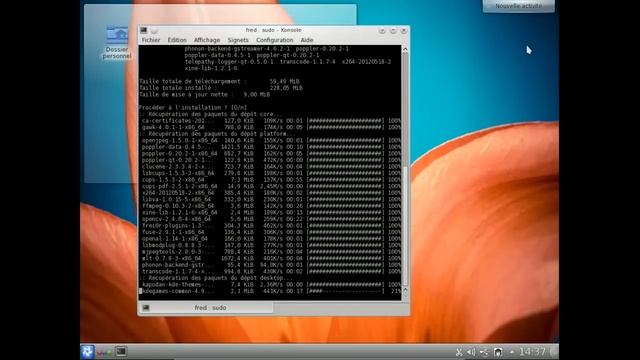Click the Nouvelle activité button
Image resolution: width=640 pixels, height=360 pixels.
518,6
